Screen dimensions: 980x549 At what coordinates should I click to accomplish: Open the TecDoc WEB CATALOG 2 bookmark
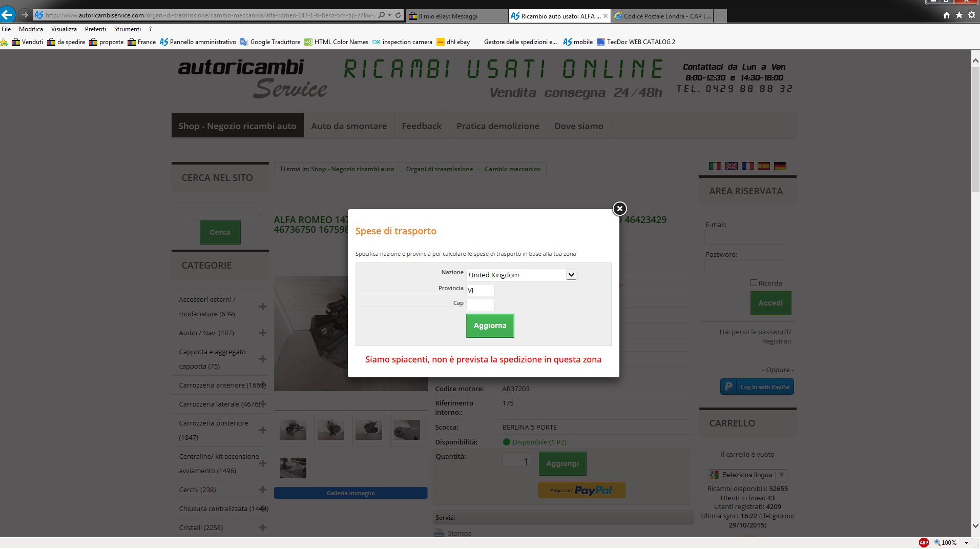636,42
